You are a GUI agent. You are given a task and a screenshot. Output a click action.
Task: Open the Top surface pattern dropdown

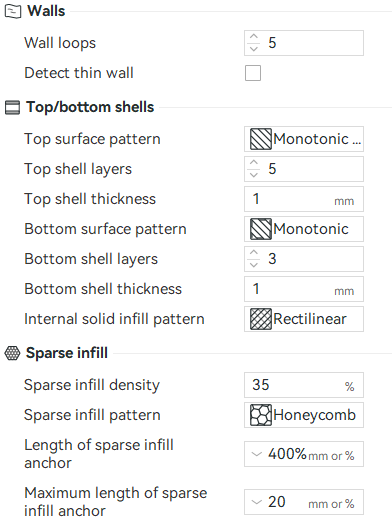[304, 139]
